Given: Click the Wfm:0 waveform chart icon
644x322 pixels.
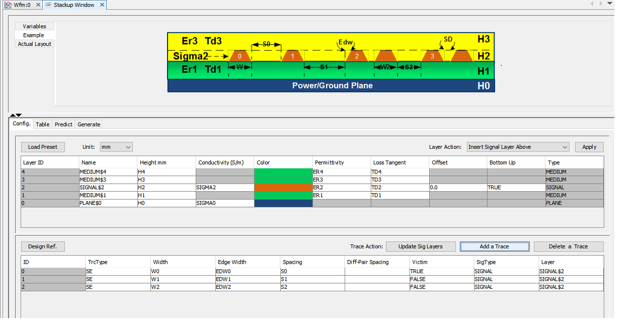Looking at the screenshot, I should 8,5.
